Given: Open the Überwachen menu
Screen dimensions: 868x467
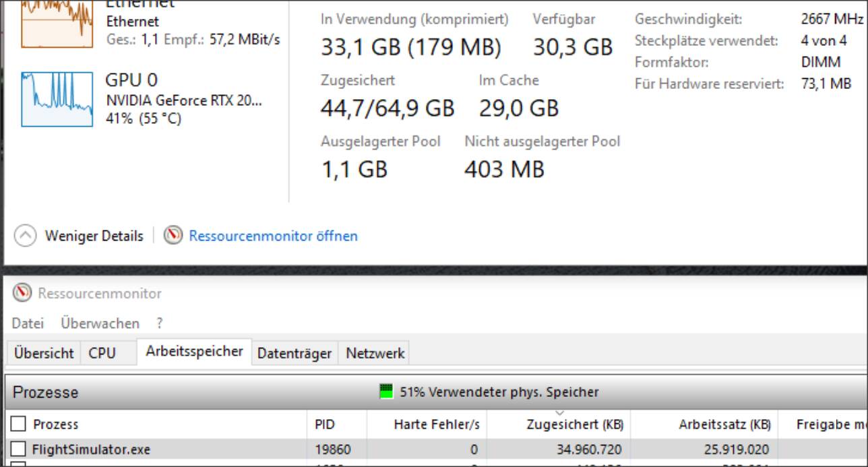Looking at the screenshot, I should [x=100, y=323].
